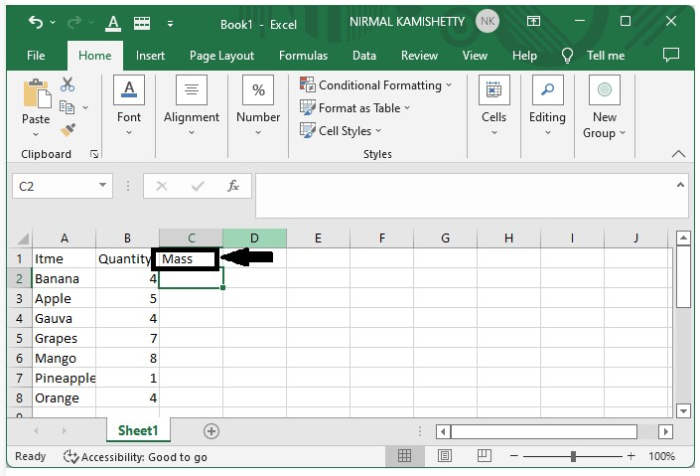Click the Tell me lightbulb icon
700x476 pixels.
click(567, 56)
